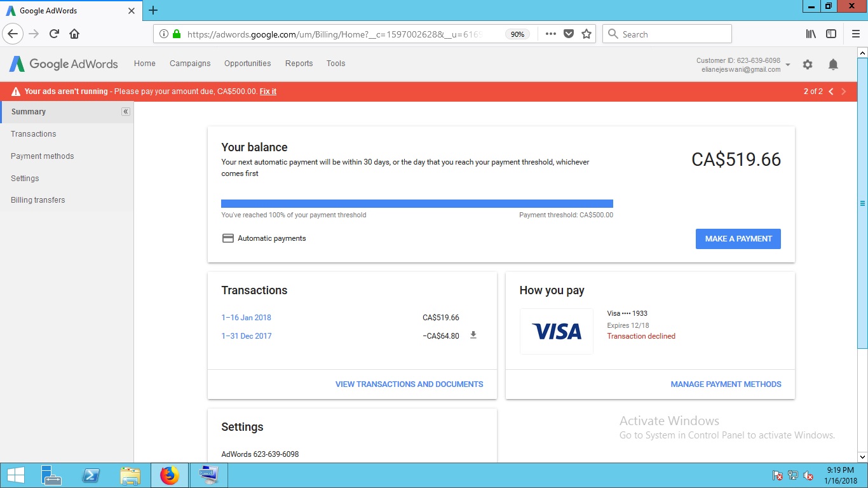Click Firefox taskbar icon
868x488 pixels.
tap(170, 475)
